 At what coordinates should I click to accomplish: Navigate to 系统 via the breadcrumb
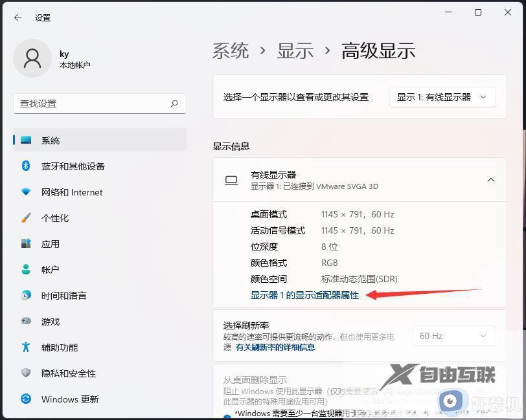pos(231,50)
